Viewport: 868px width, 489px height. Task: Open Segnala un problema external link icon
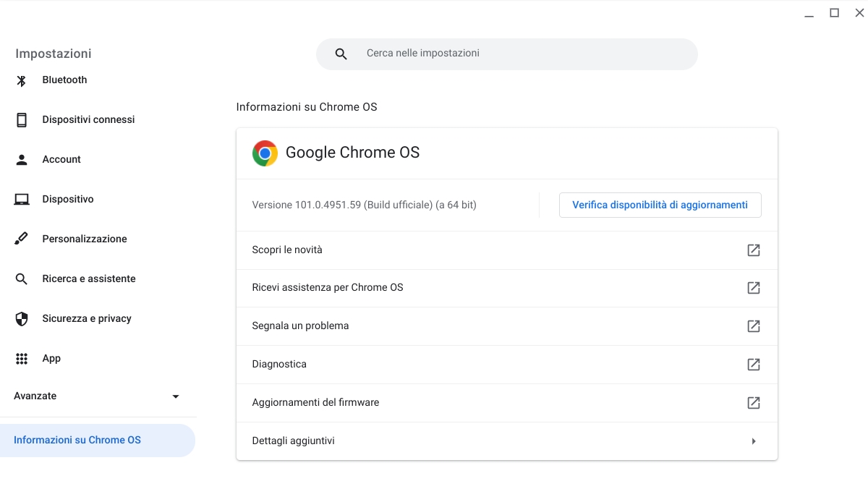[753, 326]
